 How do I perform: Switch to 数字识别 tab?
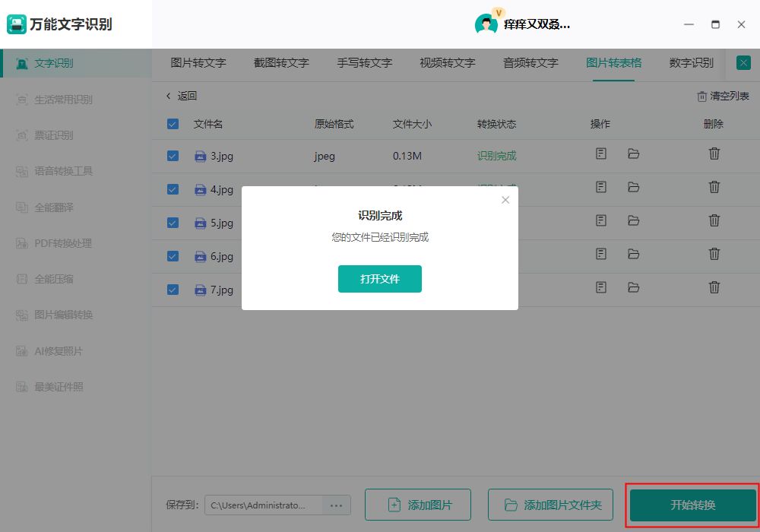coord(691,63)
